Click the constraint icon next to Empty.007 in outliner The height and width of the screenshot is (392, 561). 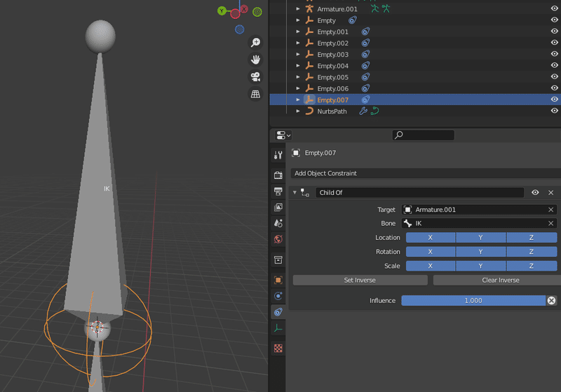click(x=365, y=100)
